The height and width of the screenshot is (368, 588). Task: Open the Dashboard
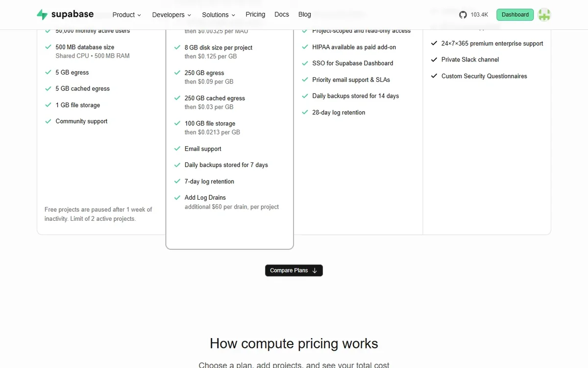515,15
